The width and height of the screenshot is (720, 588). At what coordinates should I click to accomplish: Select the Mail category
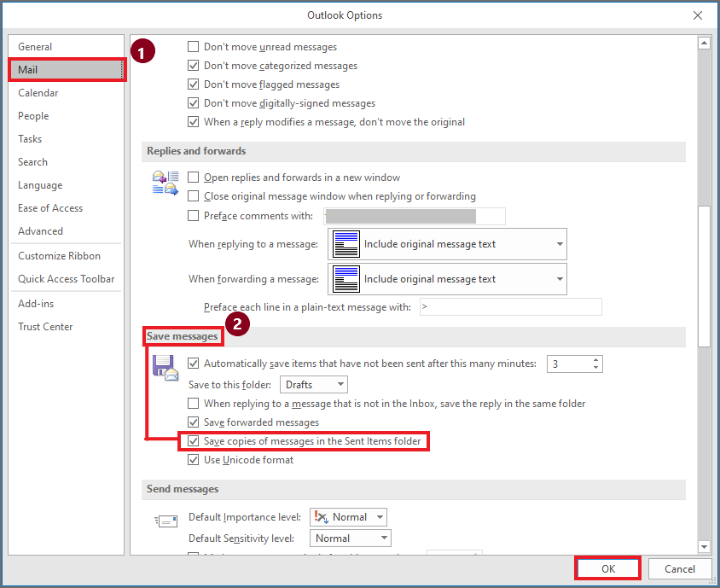(x=67, y=70)
